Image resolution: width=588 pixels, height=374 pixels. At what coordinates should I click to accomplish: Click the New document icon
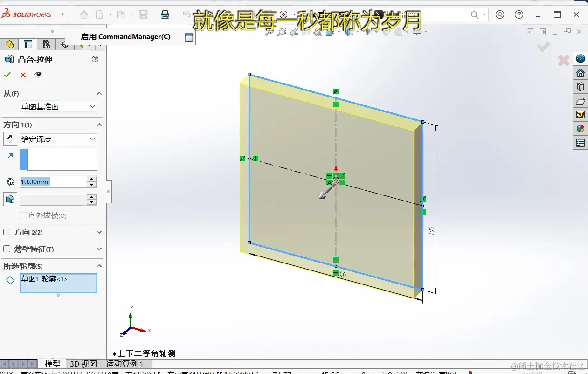pos(99,15)
